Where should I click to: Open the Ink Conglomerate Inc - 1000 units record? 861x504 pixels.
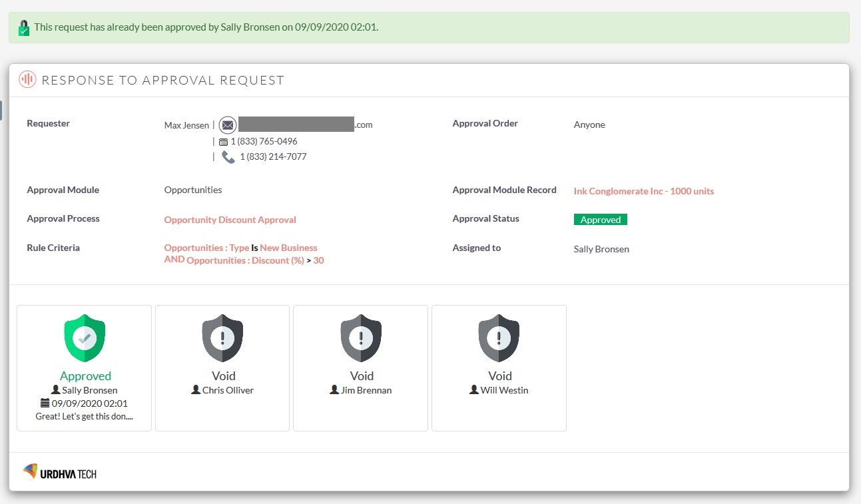coord(643,191)
